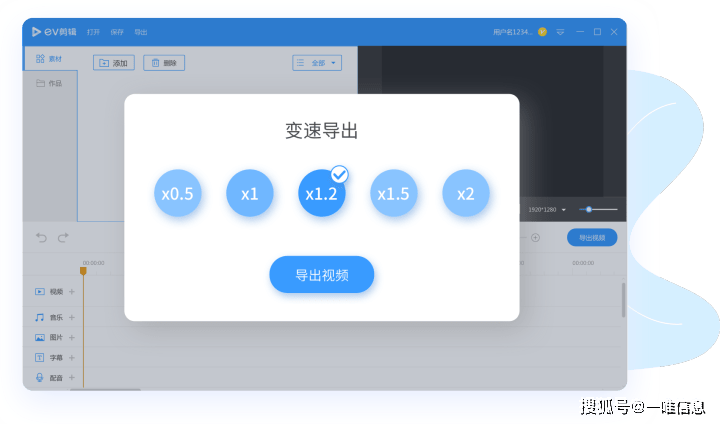This screenshot has height=424, width=720.
Task: Add a subtitle track with plus icon
Action: click(x=72, y=358)
